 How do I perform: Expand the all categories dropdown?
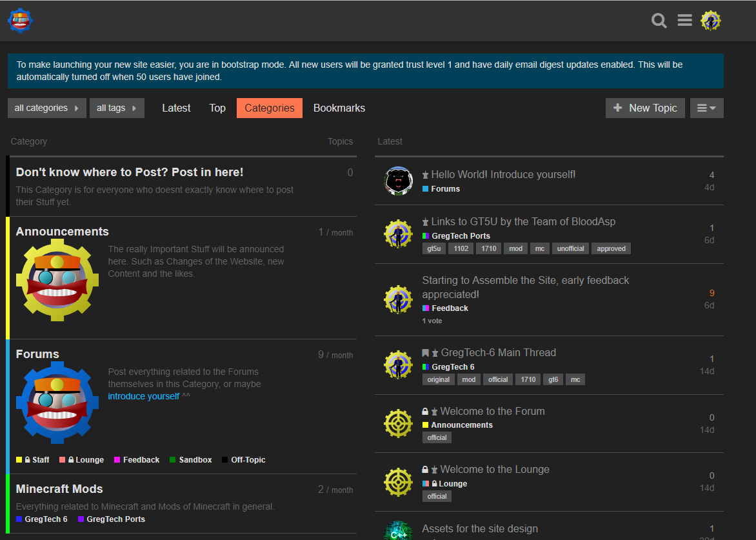click(46, 108)
